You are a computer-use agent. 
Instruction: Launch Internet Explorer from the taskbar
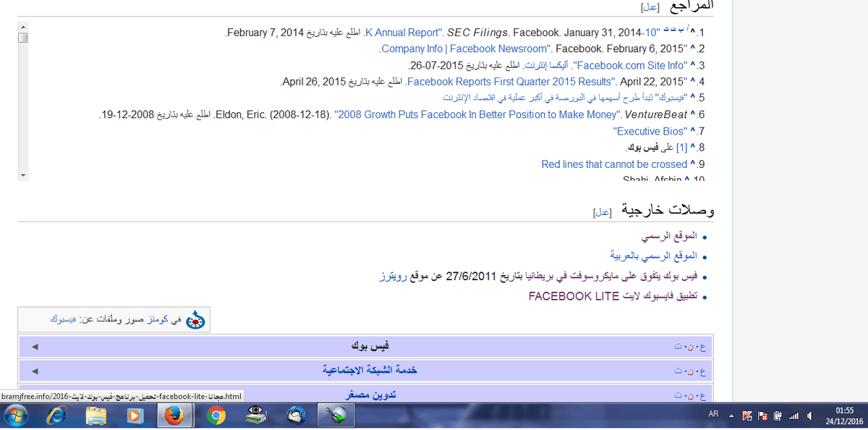pos(56,416)
